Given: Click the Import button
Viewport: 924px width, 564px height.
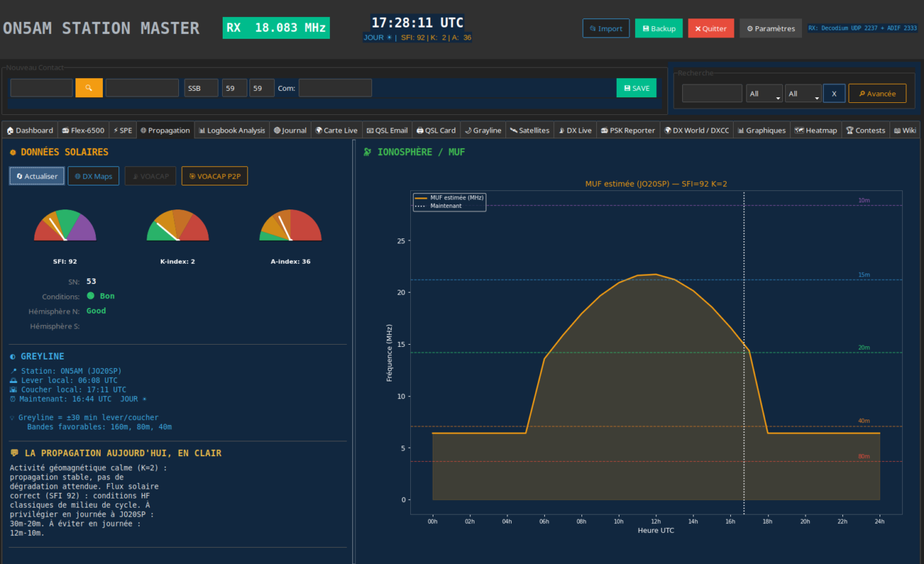Looking at the screenshot, I should point(606,28).
